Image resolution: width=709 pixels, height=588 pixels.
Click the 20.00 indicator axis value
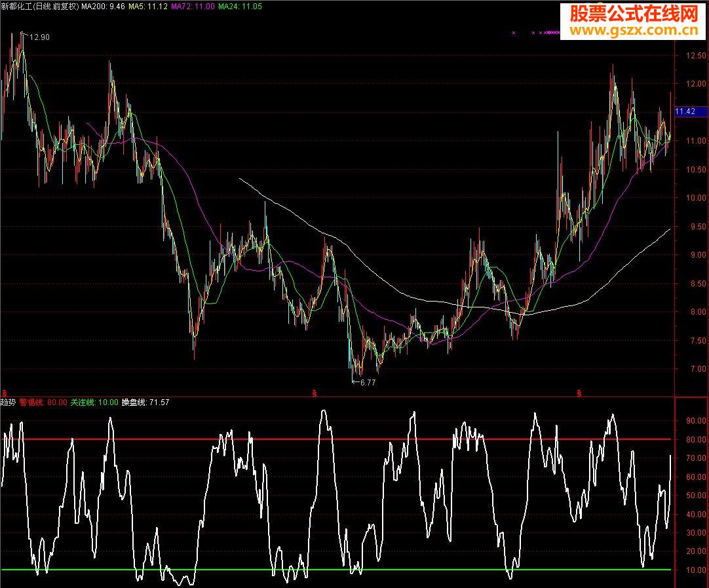tap(695, 551)
